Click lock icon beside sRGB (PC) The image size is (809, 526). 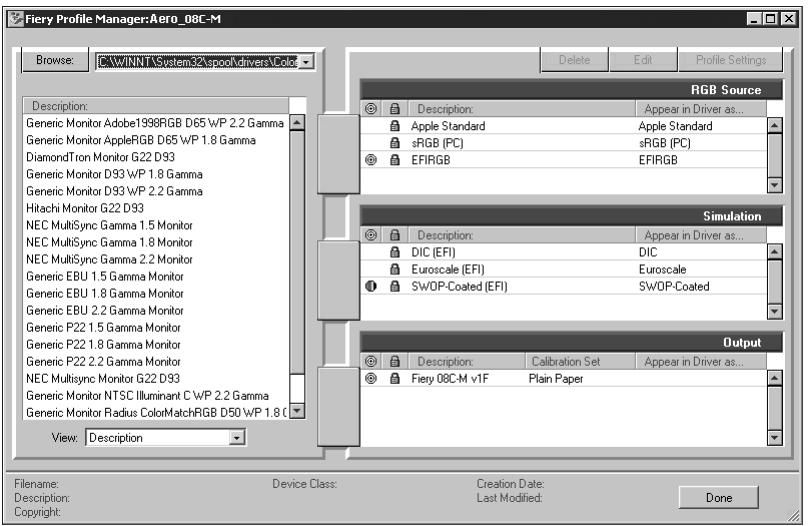point(395,143)
